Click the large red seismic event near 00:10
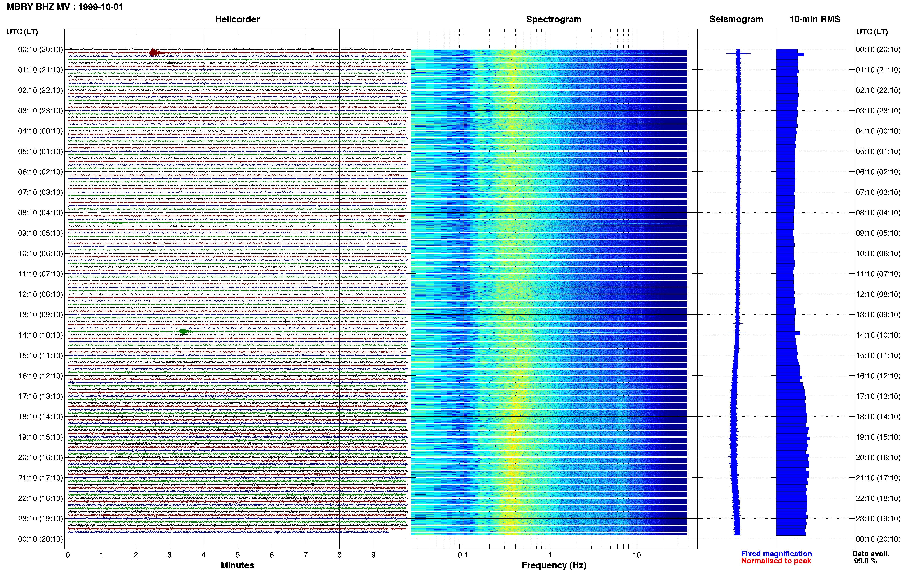 154,52
